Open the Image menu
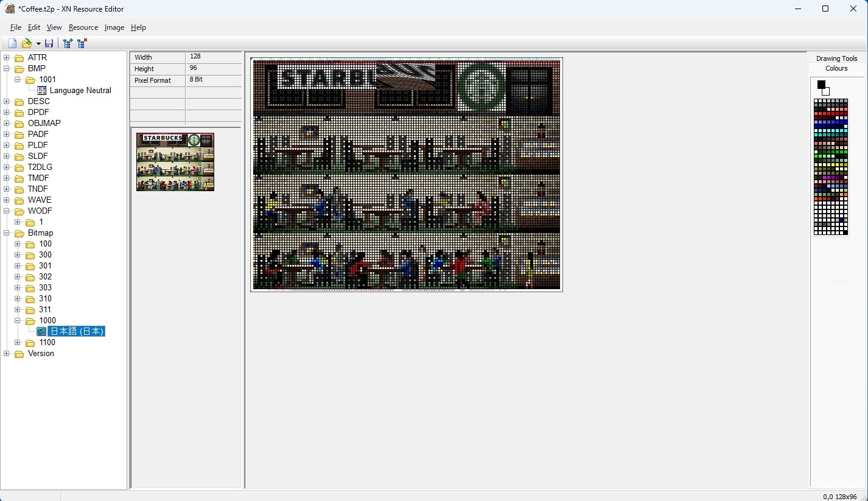This screenshot has height=501, width=868. coord(114,27)
